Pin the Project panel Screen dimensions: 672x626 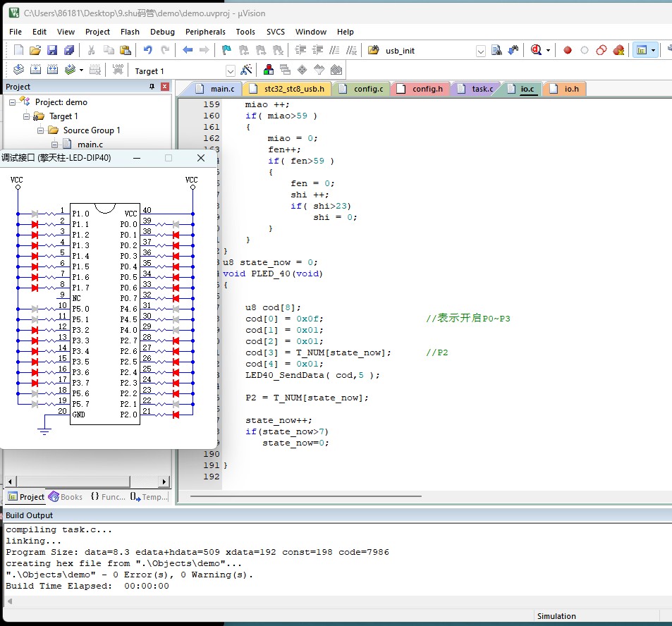point(152,87)
